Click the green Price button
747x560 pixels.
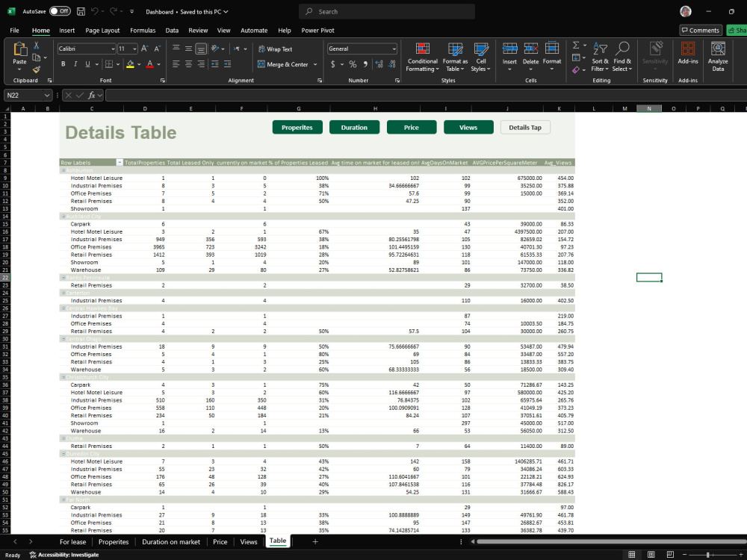[412, 127]
